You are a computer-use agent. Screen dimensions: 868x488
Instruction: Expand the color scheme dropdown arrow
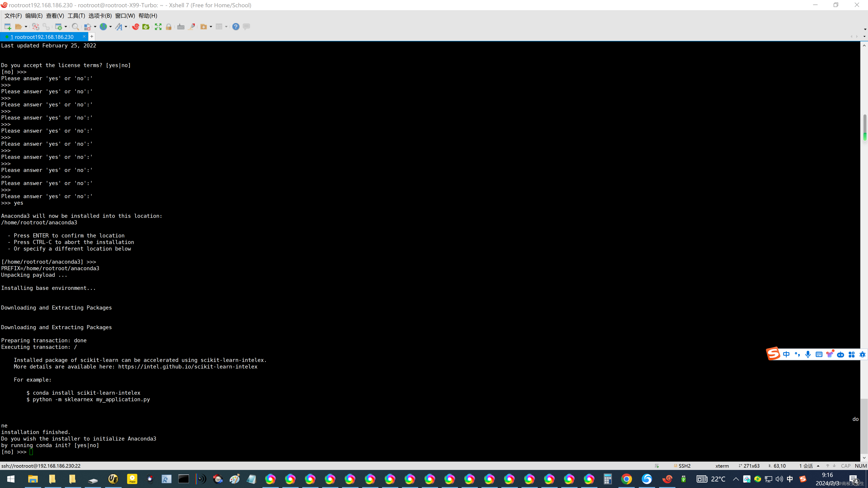pos(95,27)
